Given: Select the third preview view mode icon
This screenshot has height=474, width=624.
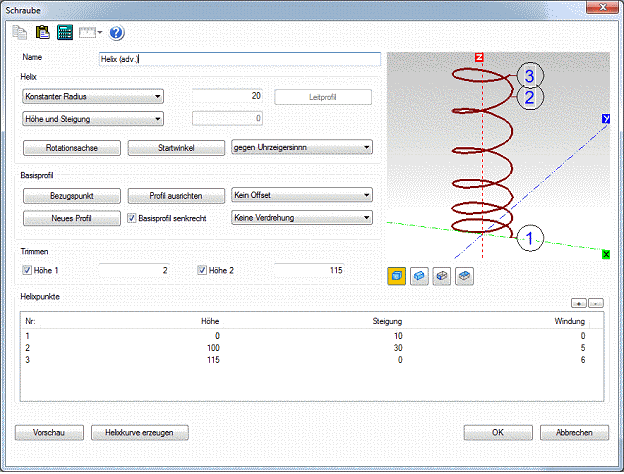Looking at the screenshot, I should 442,276.
